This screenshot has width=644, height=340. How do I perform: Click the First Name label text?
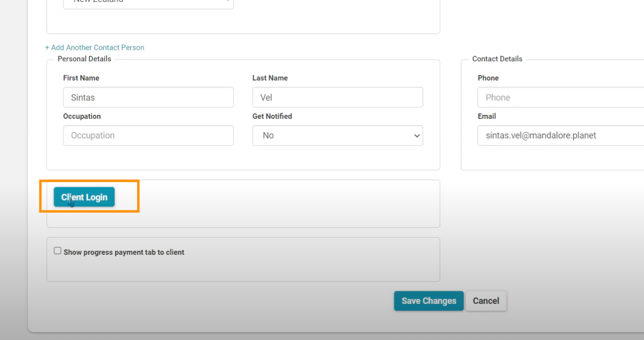coord(81,78)
